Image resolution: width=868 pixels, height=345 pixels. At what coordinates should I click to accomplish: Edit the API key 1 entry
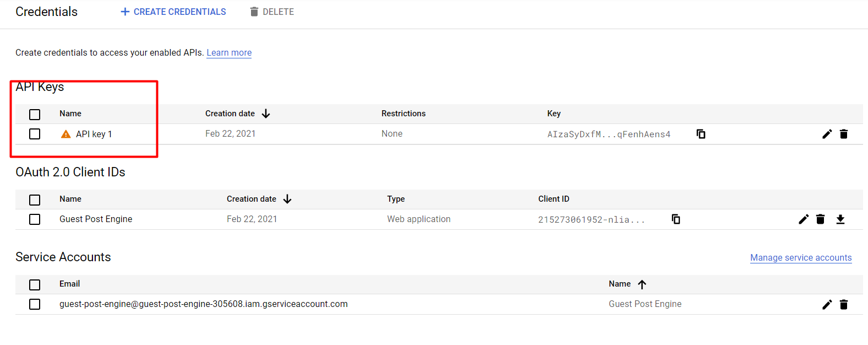(827, 134)
